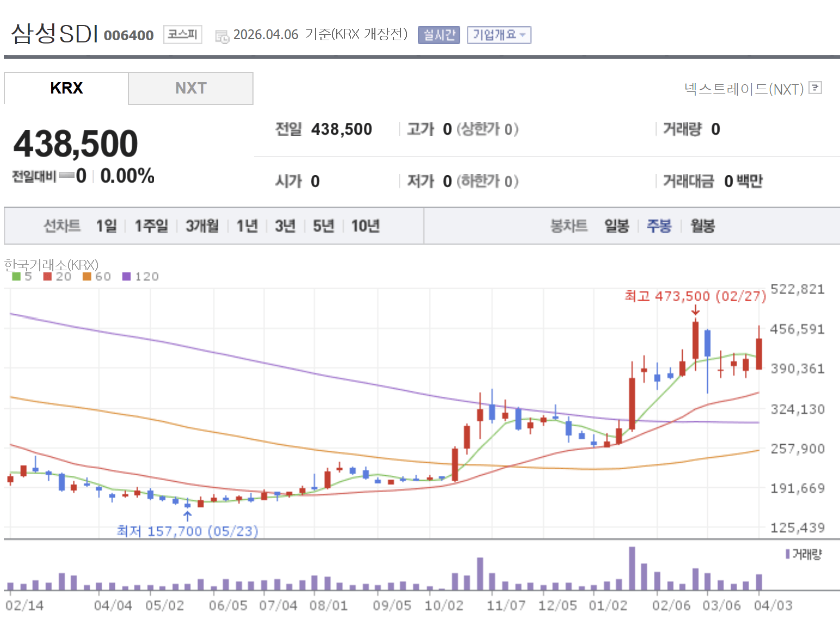This screenshot has height=634, width=840.
Task: Select the 월봉 monthly candle chart
Action: click(x=703, y=226)
